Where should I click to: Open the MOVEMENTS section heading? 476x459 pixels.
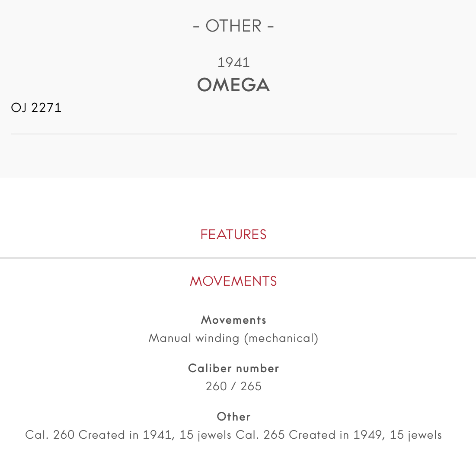pos(233,281)
